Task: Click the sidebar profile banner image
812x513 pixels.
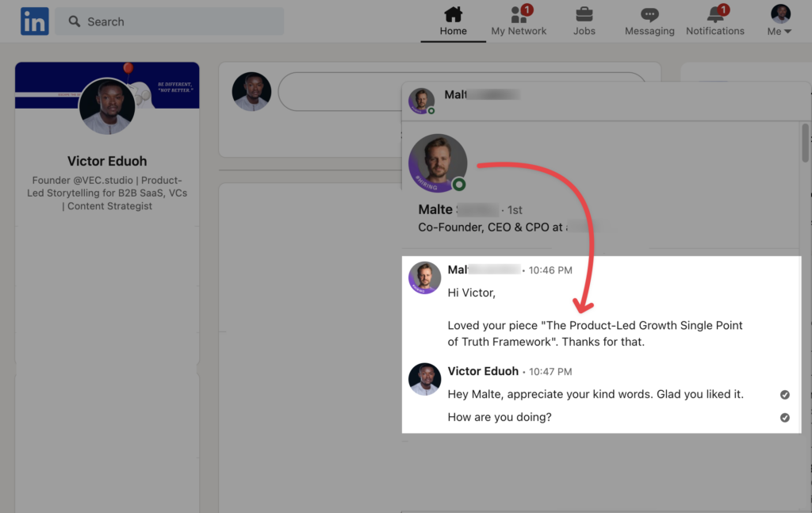Action: coord(107,86)
